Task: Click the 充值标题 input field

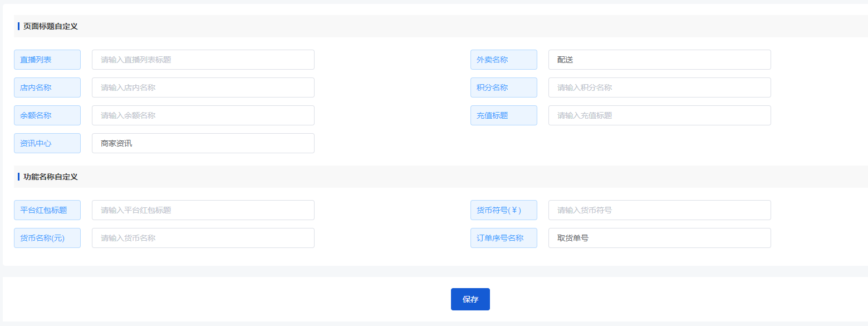Action: coord(660,115)
